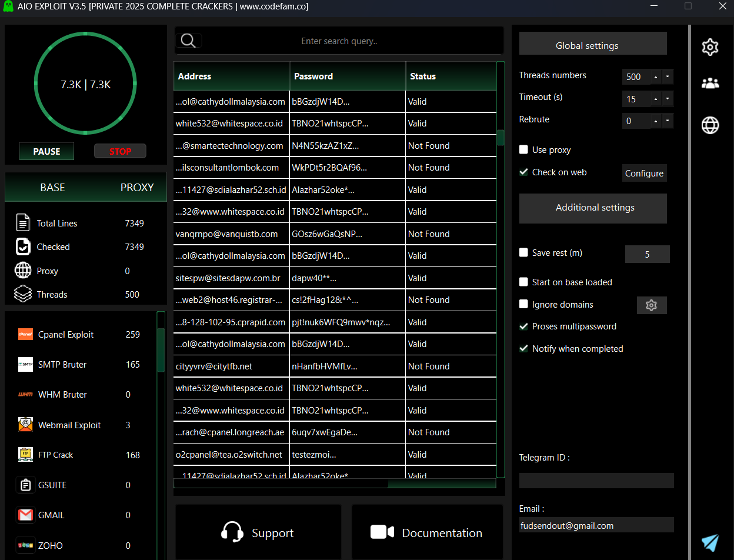Click the Total Lines value 7349

(135, 223)
